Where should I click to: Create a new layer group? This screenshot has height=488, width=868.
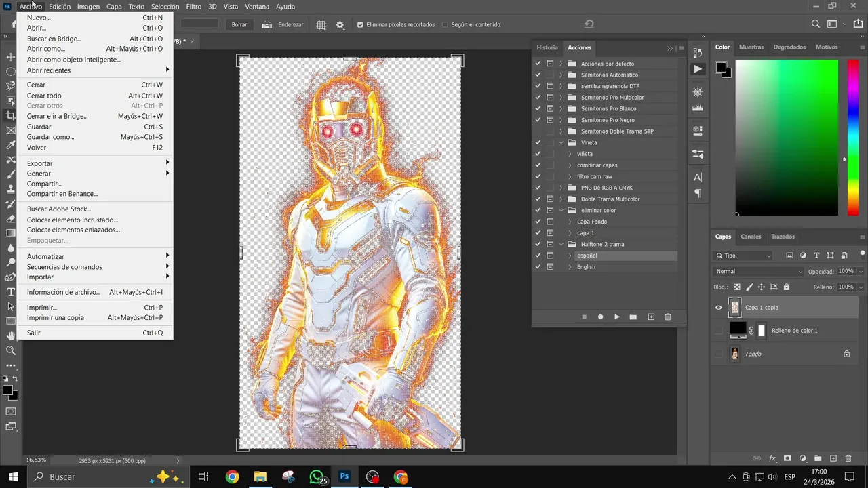click(x=818, y=459)
